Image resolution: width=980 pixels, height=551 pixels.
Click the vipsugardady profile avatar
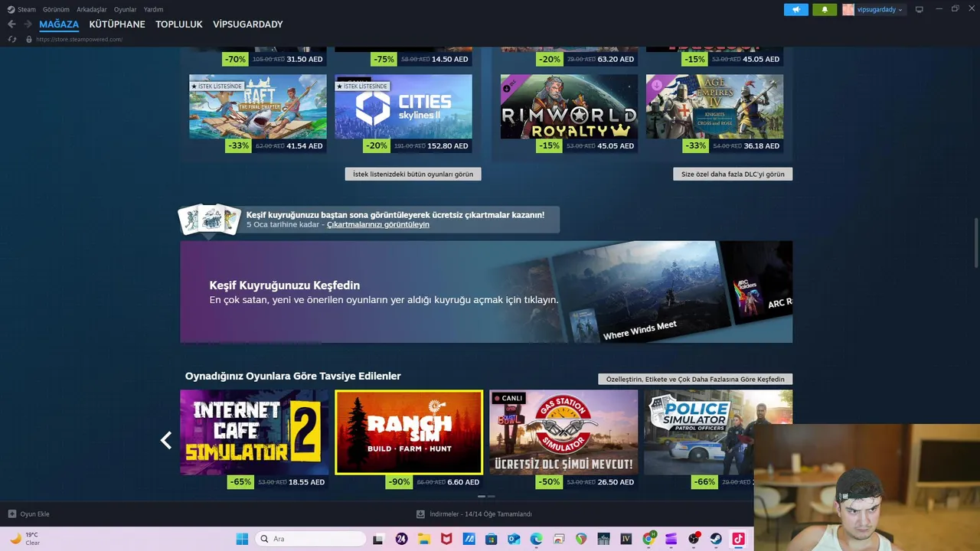(848, 9)
